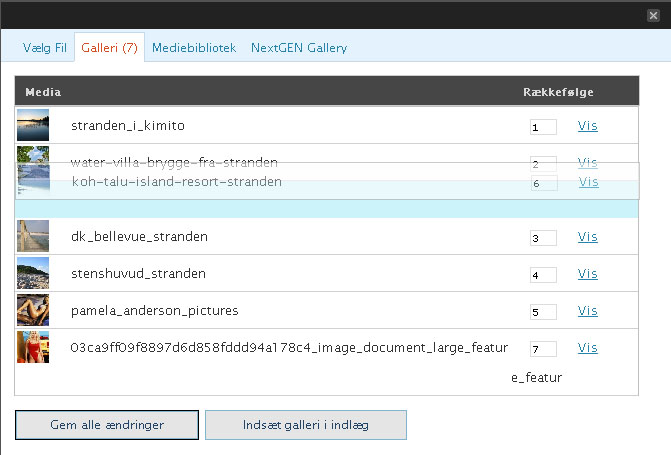Click Indsæt galleri i indlæg button

[306, 425]
